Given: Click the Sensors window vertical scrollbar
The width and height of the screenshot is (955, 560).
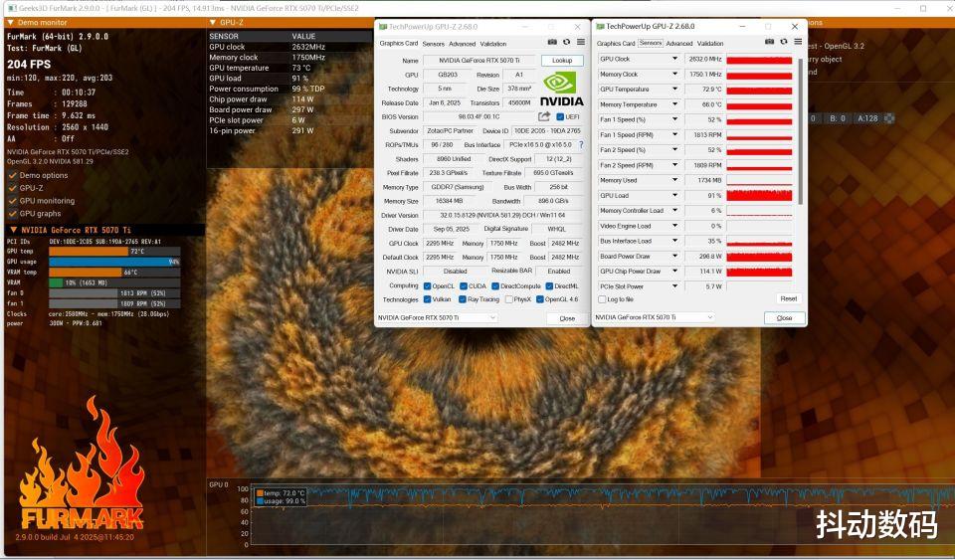Looking at the screenshot, I should click(x=800, y=131).
